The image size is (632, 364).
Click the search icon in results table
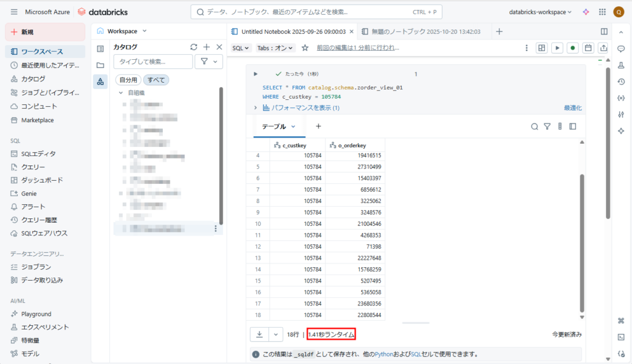click(x=534, y=126)
